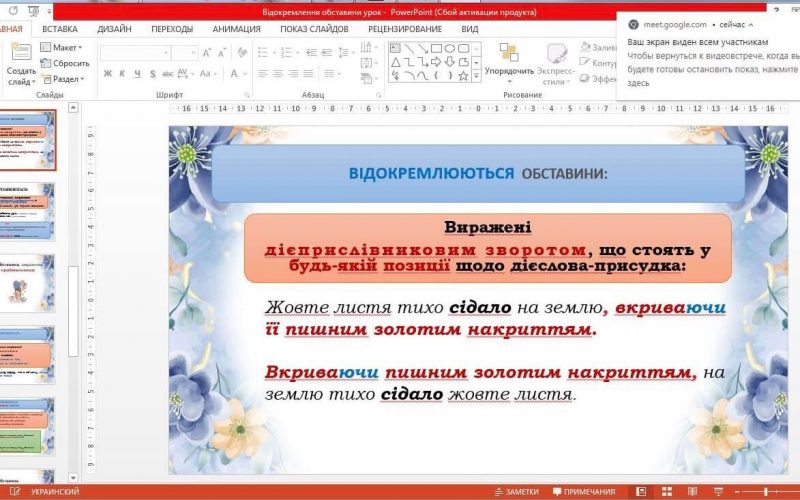The image size is (800, 500).
Task: Select the text box shape tool
Action: [x=394, y=48]
